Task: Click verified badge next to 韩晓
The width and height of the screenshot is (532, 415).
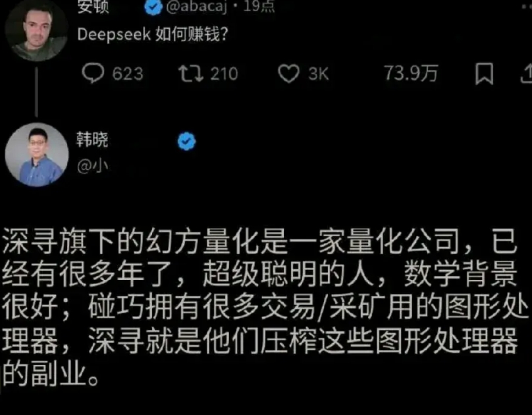Action: [186, 141]
